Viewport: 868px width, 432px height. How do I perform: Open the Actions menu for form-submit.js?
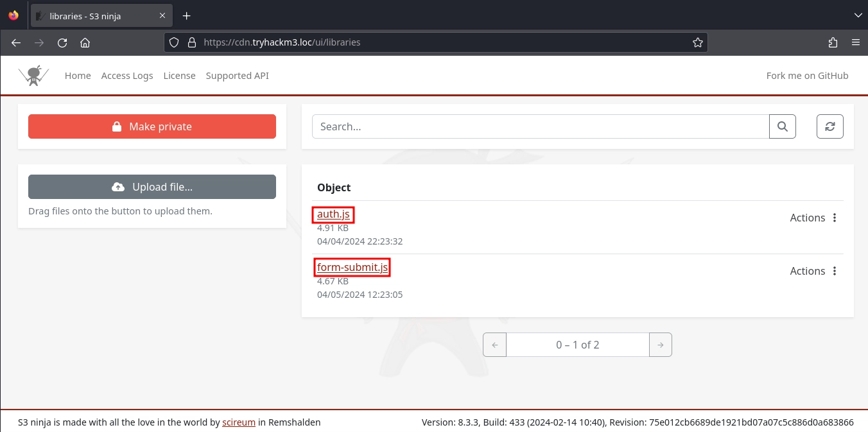[814, 271]
